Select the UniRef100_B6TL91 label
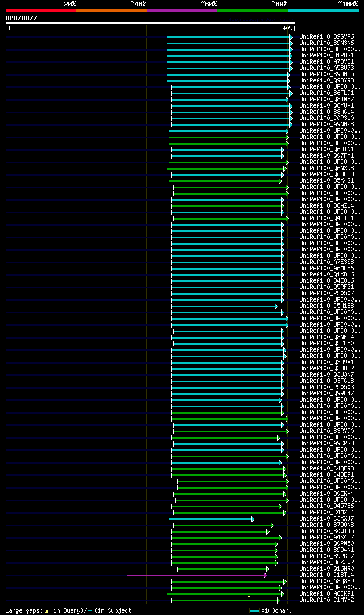364x615 pixels. pos(326,93)
